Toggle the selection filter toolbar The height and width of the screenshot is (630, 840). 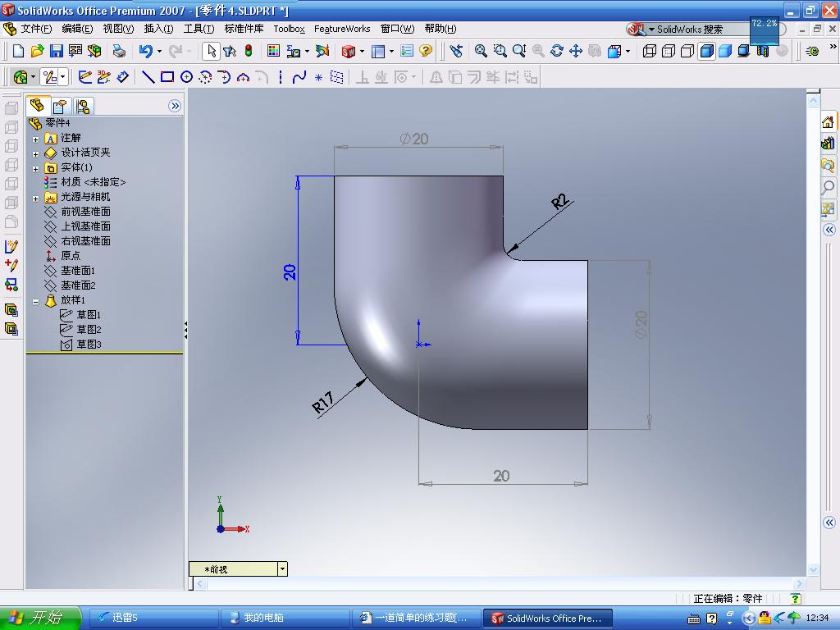230,51
